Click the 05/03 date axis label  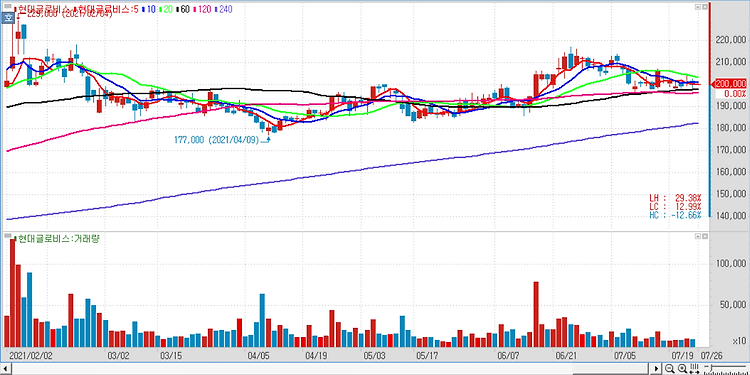point(375,356)
